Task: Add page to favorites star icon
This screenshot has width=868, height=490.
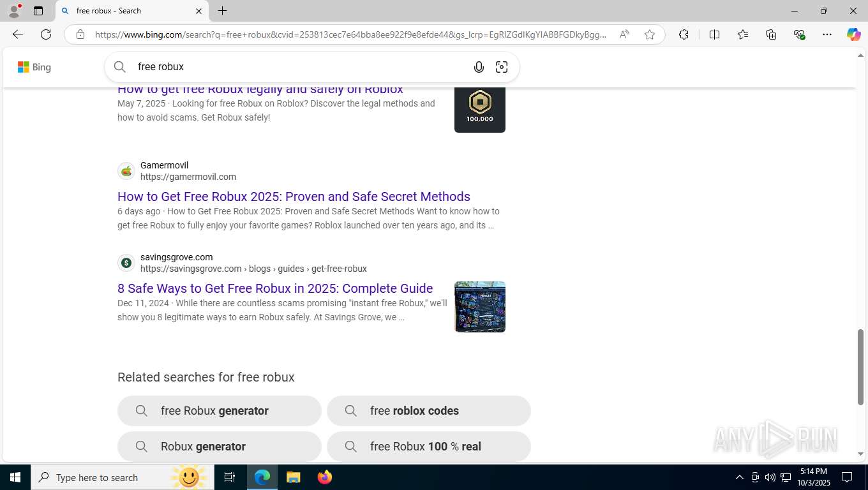Action: (650, 34)
